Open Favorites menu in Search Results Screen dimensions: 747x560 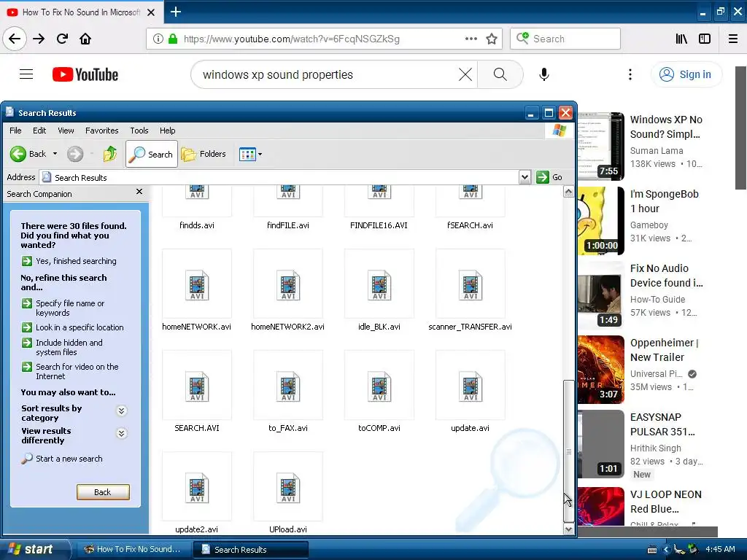point(102,131)
